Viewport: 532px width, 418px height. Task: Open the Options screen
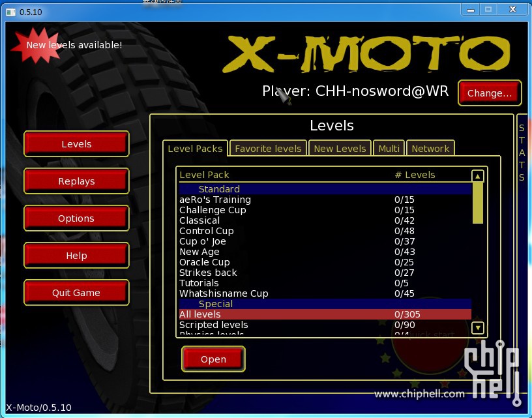pos(76,218)
